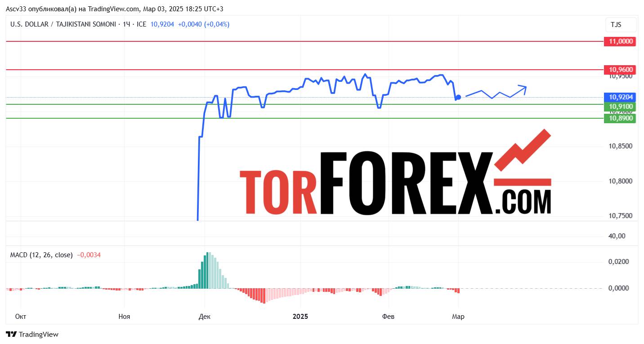Click the U.S. DOLLAR / TAJIKISTANI SOMONI title

[63, 24]
